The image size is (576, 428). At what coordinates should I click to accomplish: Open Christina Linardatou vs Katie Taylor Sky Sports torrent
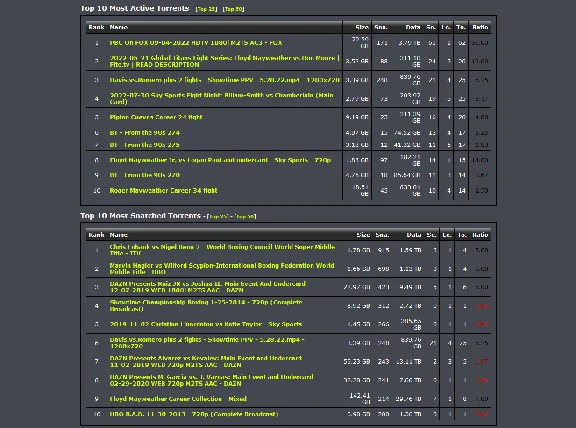tap(206, 324)
